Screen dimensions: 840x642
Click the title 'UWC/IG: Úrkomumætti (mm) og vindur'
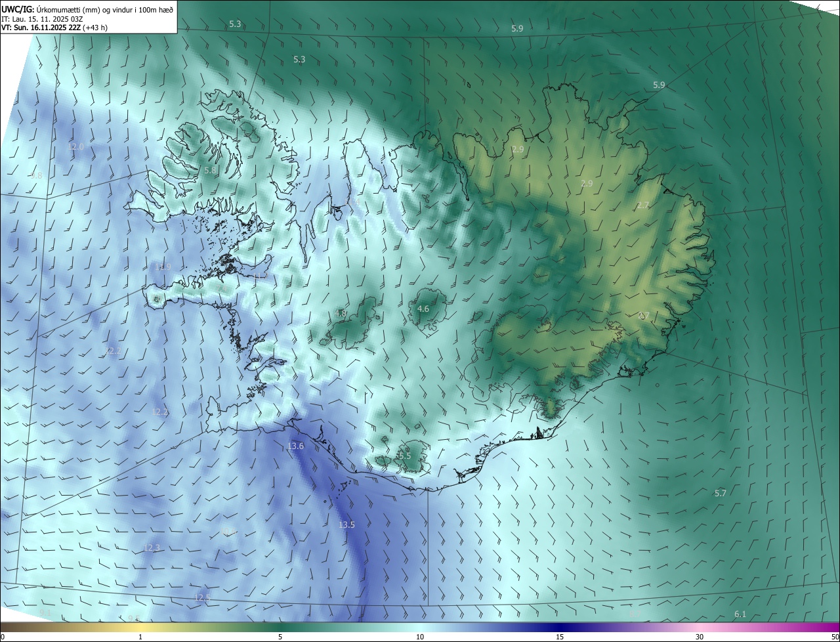tap(87, 9)
